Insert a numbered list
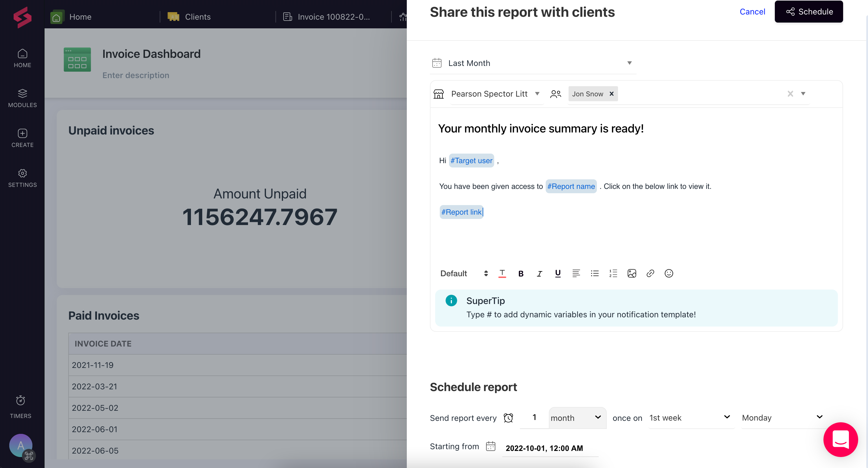Viewport: 868px width, 468px height. [x=613, y=274]
